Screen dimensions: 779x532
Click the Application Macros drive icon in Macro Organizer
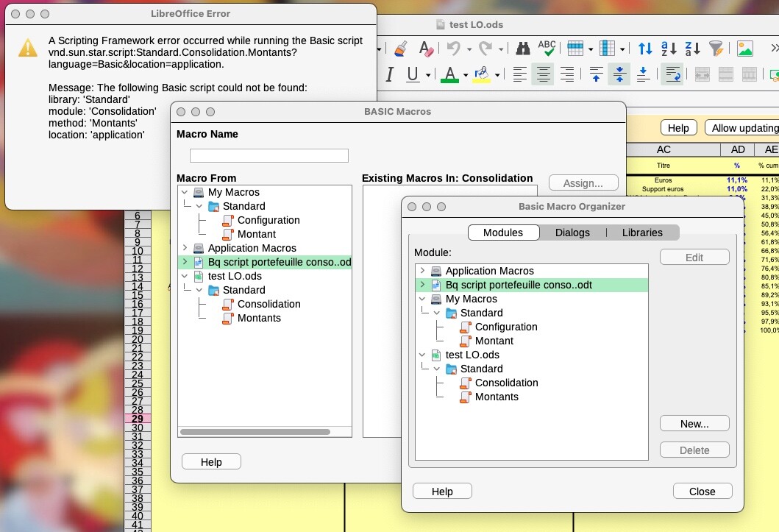coord(436,271)
